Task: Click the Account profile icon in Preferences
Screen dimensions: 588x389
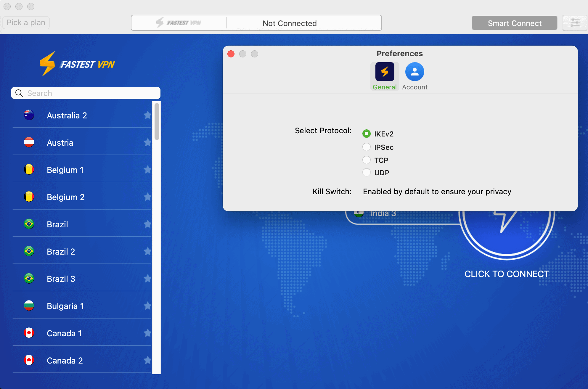Action: [x=414, y=71]
